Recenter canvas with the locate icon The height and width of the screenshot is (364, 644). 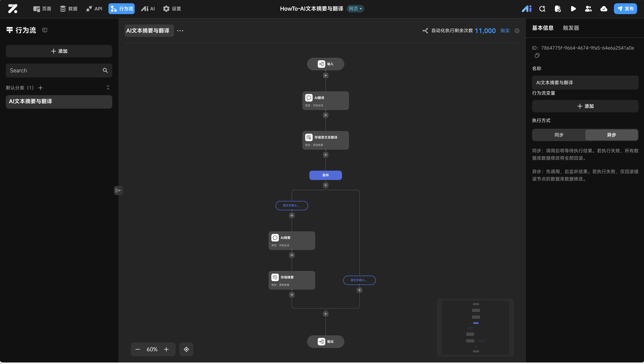(x=186, y=349)
